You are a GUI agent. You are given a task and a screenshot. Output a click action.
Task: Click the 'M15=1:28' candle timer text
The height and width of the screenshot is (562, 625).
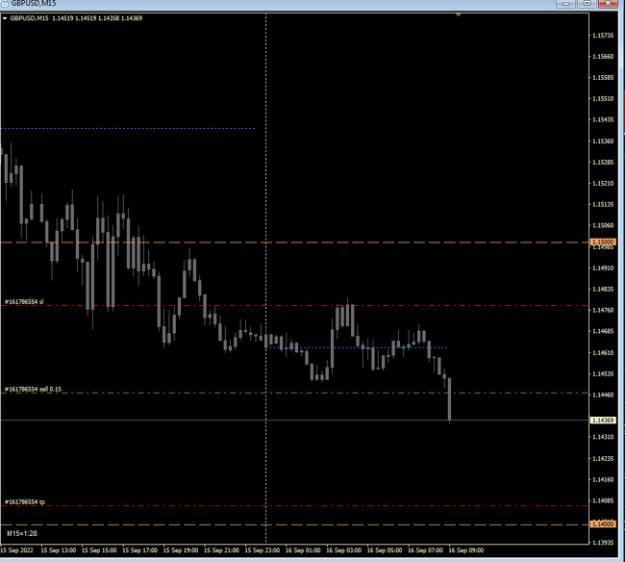pos(22,533)
